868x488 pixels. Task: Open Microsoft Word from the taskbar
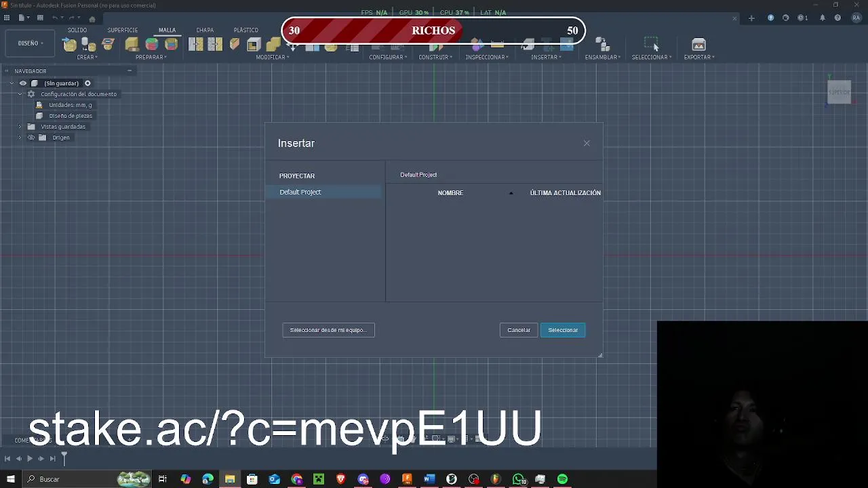pyautogui.click(x=429, y=479)
